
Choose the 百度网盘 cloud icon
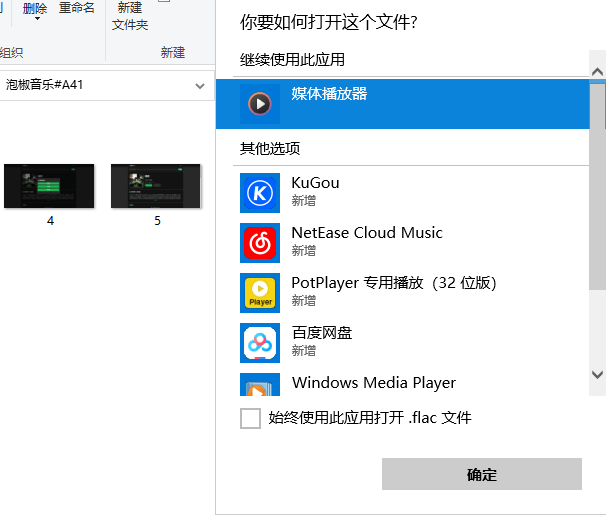260,343
